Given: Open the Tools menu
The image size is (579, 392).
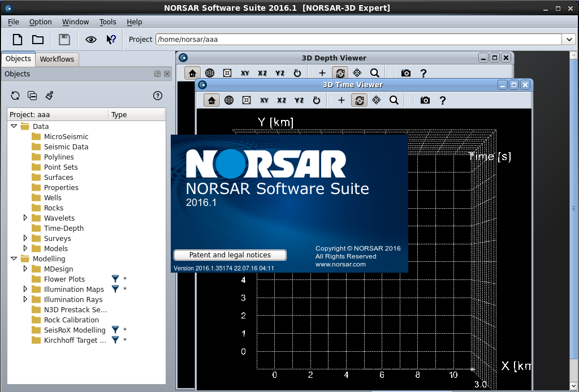Looking at the screenshot, I should (108, 22).
